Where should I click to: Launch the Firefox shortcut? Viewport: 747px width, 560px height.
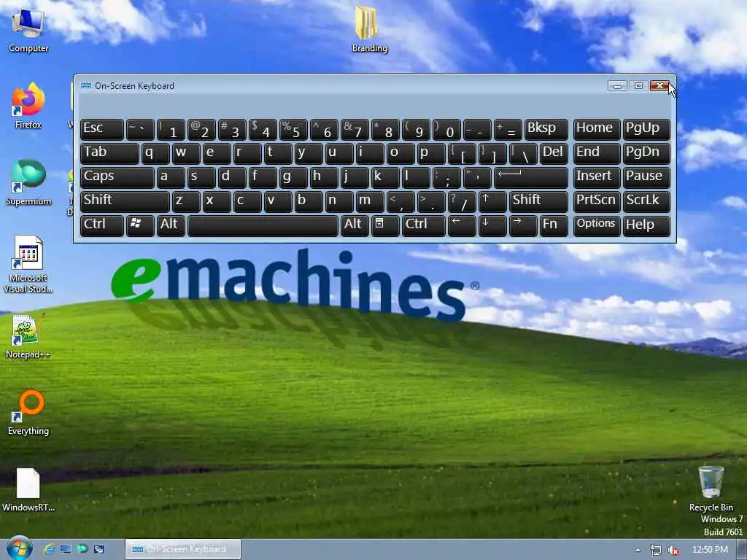point(28,106)
